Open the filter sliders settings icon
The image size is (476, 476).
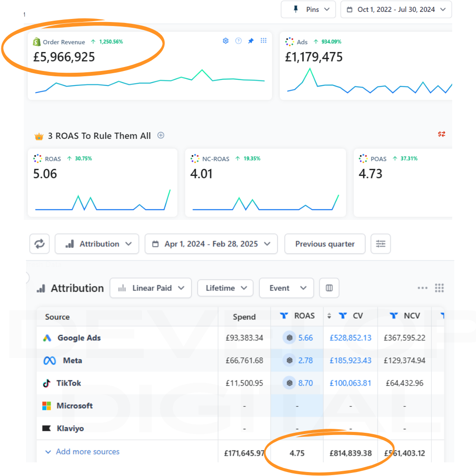380,244
